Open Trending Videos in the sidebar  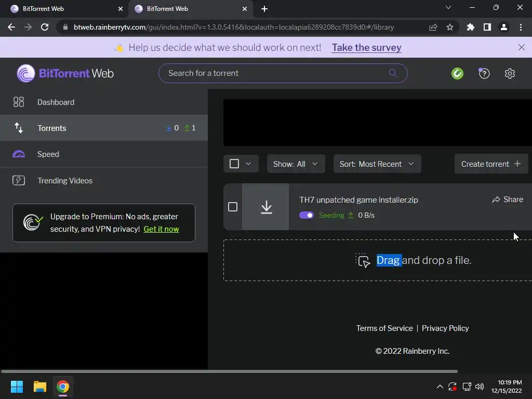tap(104, 180)
